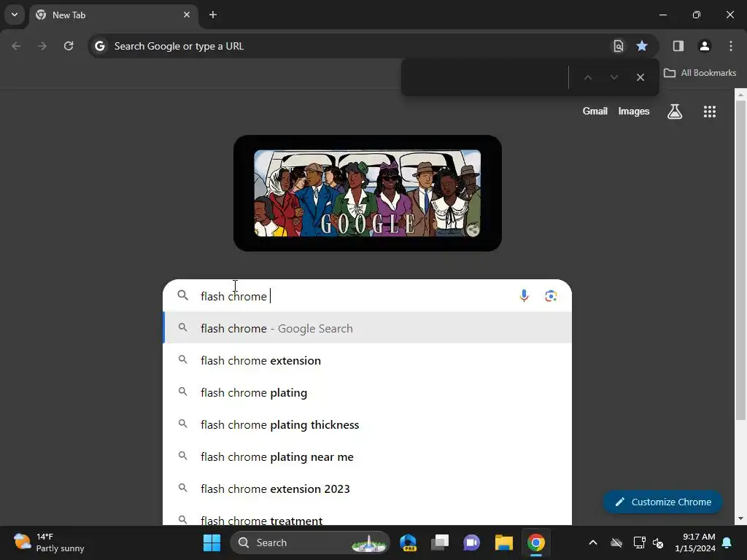
Task: Open the Windows Start menu
Action: point(212,542)
